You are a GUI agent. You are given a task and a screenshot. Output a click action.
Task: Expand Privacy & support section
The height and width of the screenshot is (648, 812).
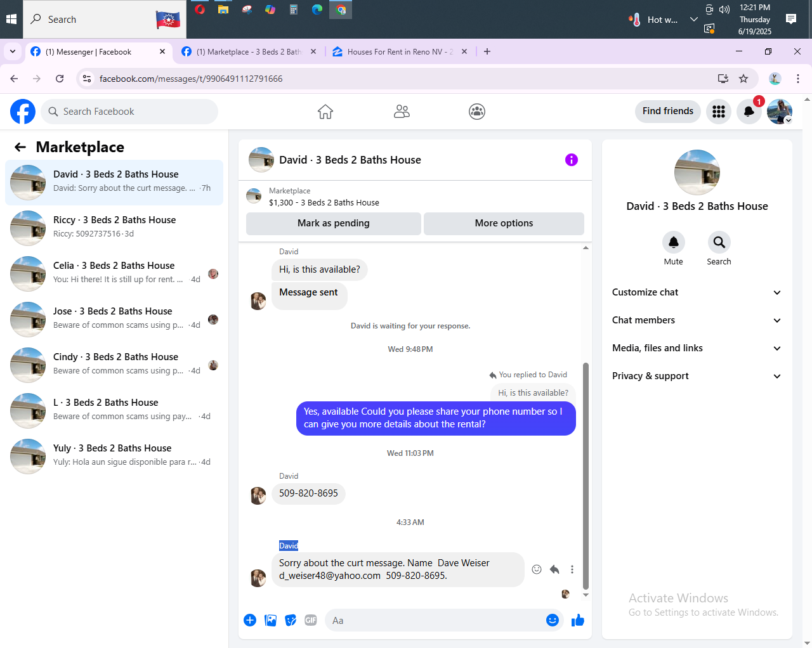point(697,376)
